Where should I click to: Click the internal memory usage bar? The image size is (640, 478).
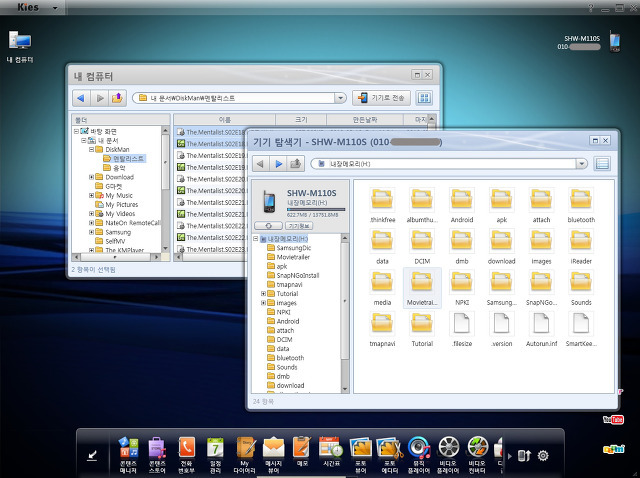pos(316,210)
